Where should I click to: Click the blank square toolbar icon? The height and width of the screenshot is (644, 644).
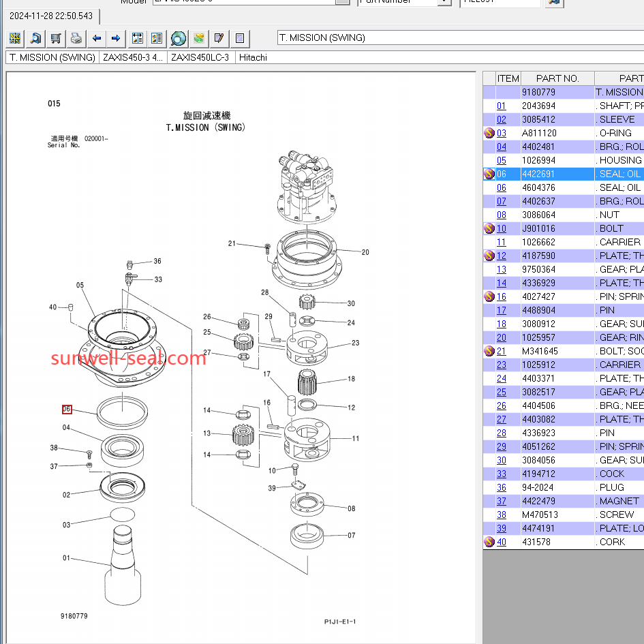click(239, 38)
